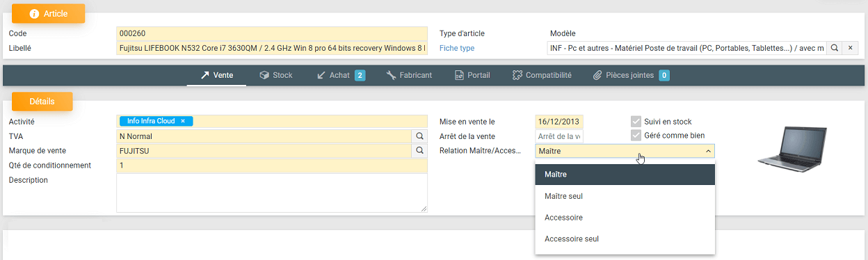Click the Marque de vente field FUJITSU
The height and width of the screenshot is (260, 868).
click(264, 151)
